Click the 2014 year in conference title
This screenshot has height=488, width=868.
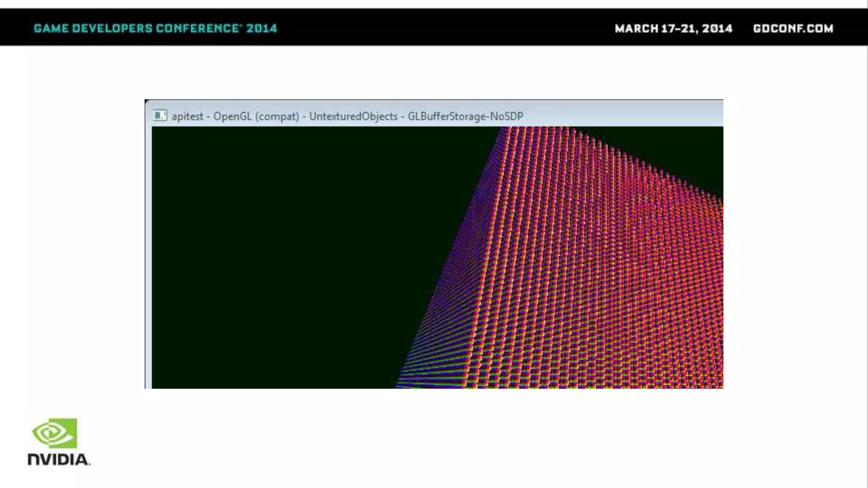(x=262, y=28)
